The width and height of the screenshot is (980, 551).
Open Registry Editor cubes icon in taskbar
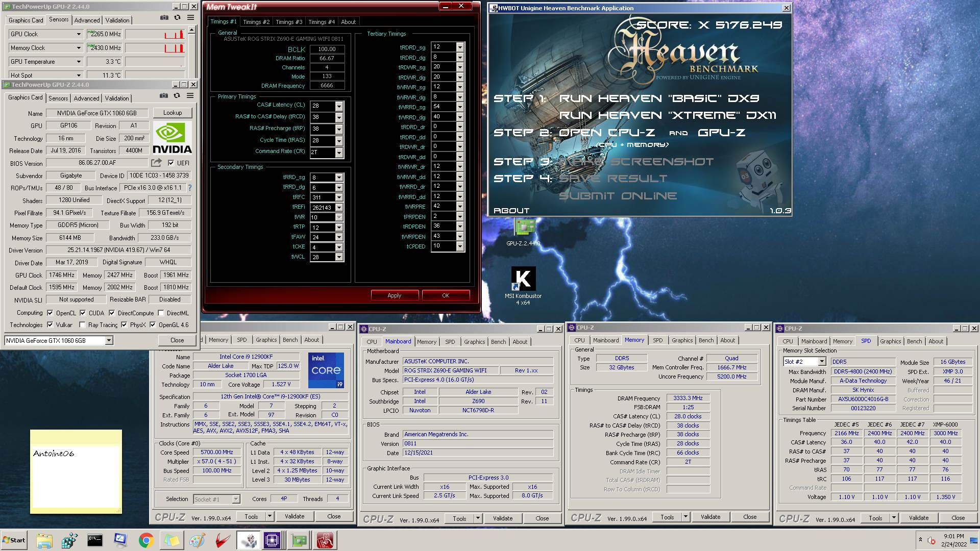(70, 540)
